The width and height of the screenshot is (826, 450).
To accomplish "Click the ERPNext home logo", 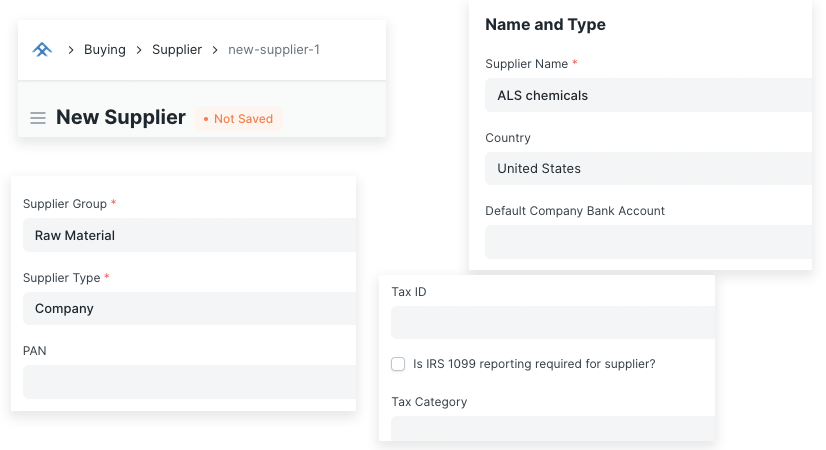I will [x=42, y=50].
